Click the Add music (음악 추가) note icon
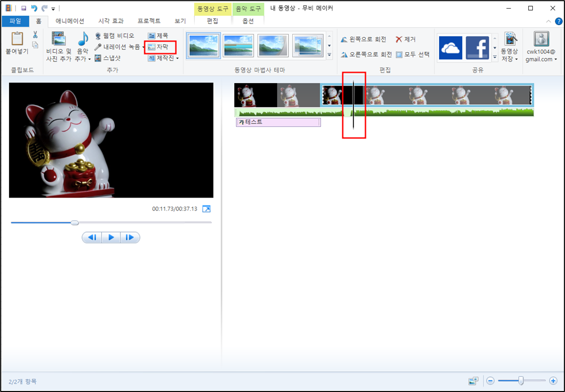565x392 pixels. 83,39
